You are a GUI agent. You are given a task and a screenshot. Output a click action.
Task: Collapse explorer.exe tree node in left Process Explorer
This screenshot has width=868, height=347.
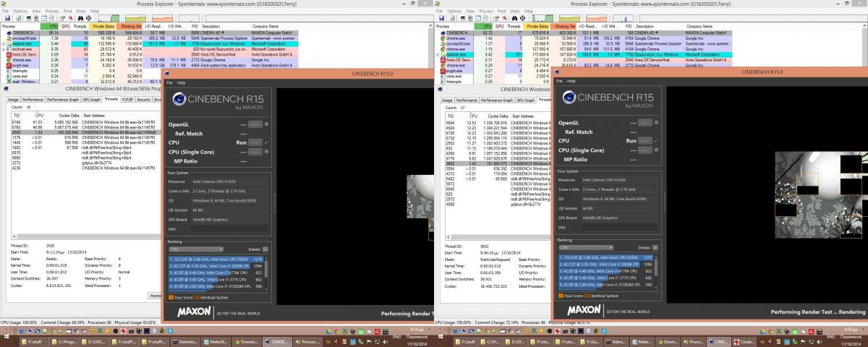[x=2, y=43]
